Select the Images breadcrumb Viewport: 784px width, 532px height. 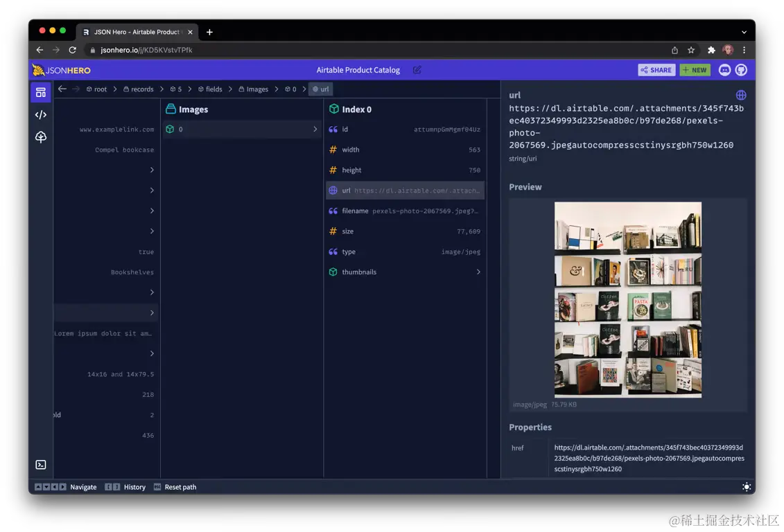coord(254,89)
